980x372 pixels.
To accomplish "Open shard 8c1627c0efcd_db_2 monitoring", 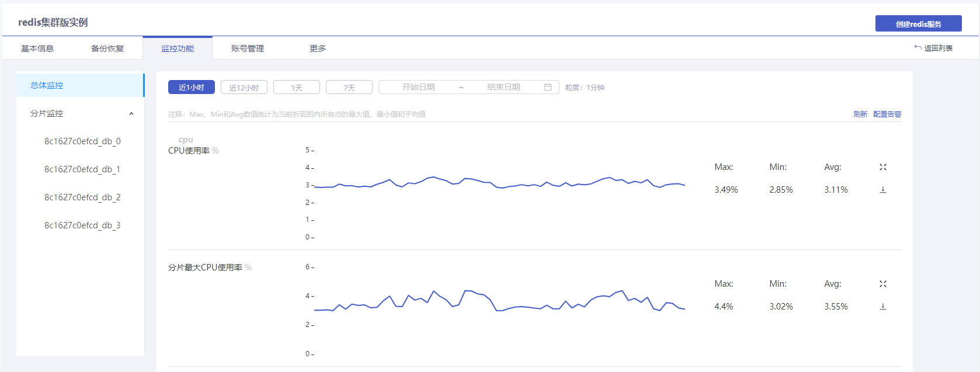I will (x=82, y=197).
